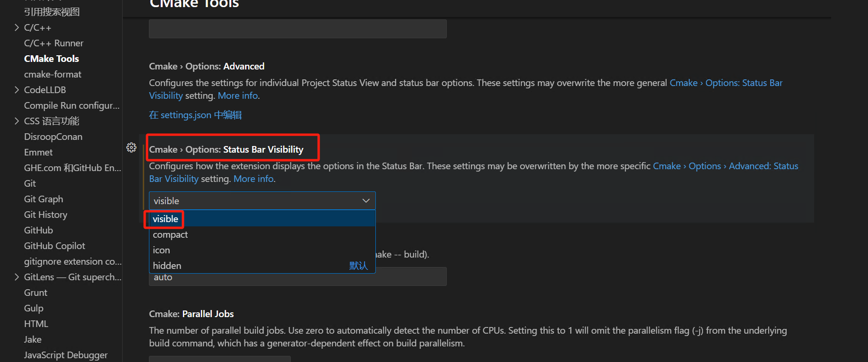
Task: Select Git Graph in settings tree
Action: point(43,199)
